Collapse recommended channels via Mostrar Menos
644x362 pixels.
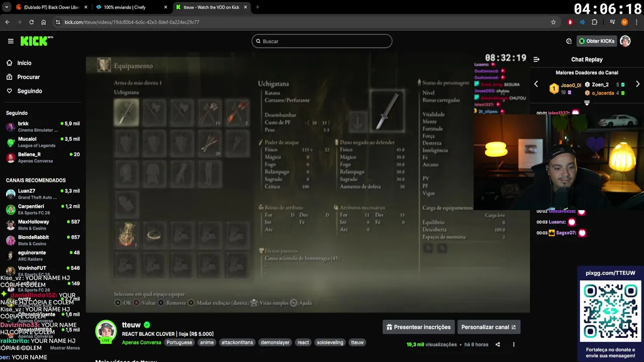[x=65, y=348]
